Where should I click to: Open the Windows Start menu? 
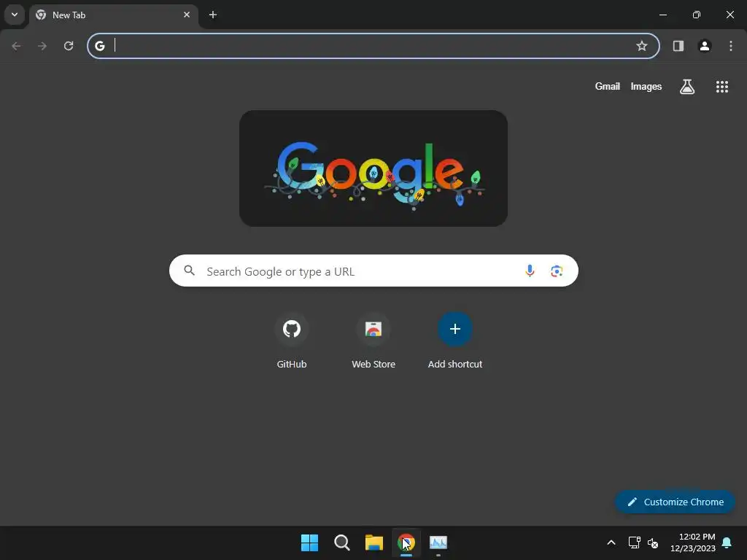tap(309, 542)
